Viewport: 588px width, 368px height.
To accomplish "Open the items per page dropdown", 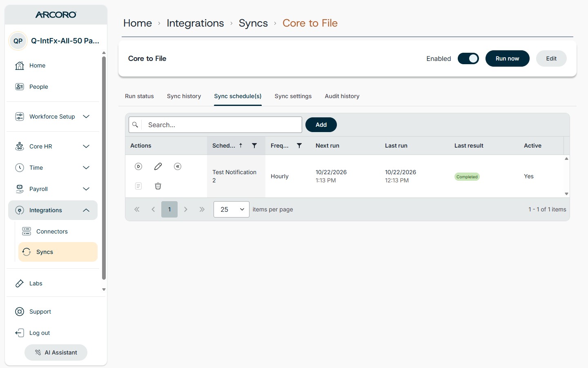I will coord(232,209).
